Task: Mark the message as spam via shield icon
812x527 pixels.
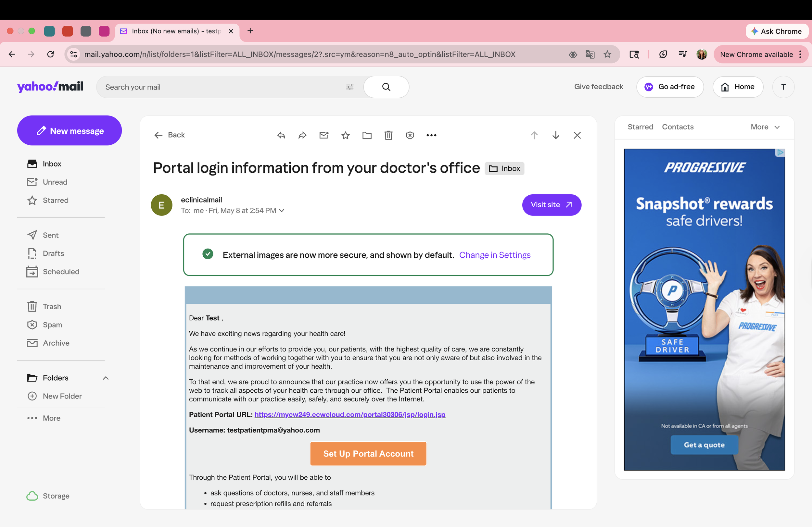Action: coord(410,135)
